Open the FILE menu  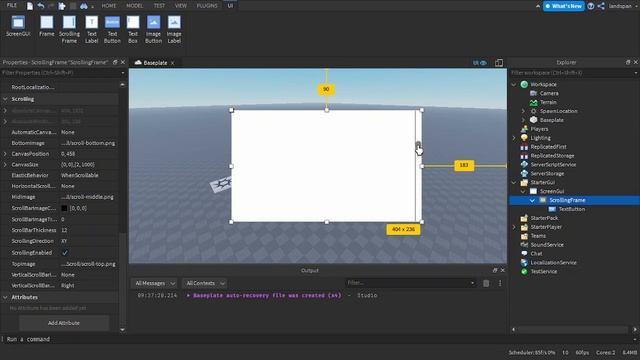[x=12, y=5]
